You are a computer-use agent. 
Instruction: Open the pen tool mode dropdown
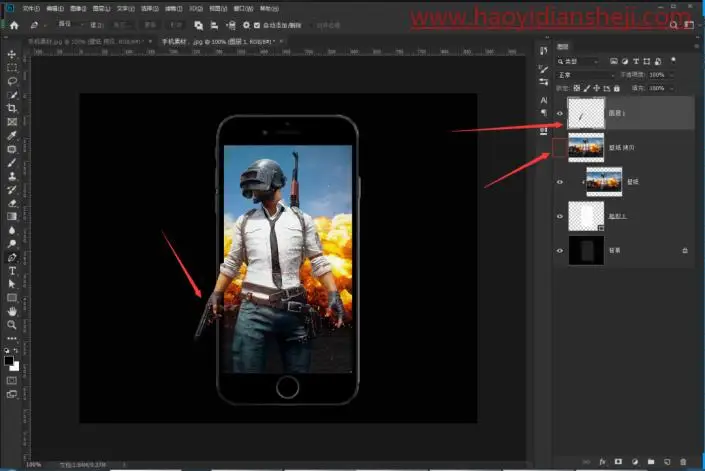tap(71, 24)
